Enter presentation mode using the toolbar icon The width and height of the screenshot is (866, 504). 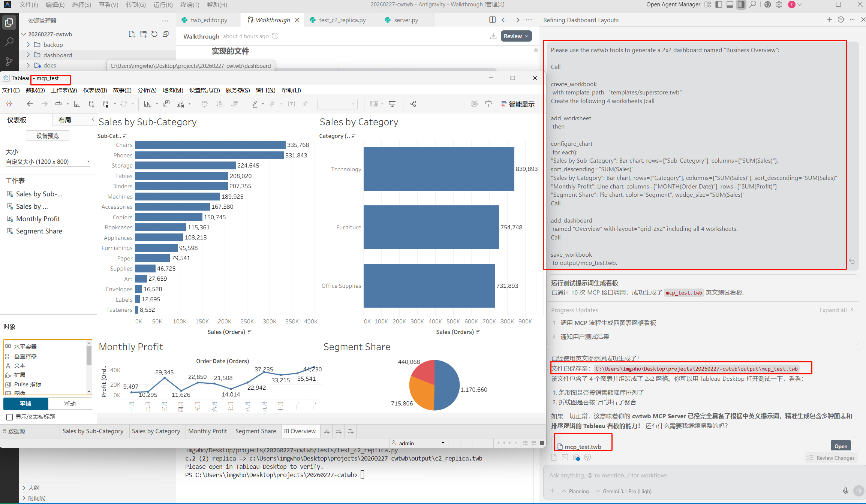pyautogui.click(x=392, y=104)
